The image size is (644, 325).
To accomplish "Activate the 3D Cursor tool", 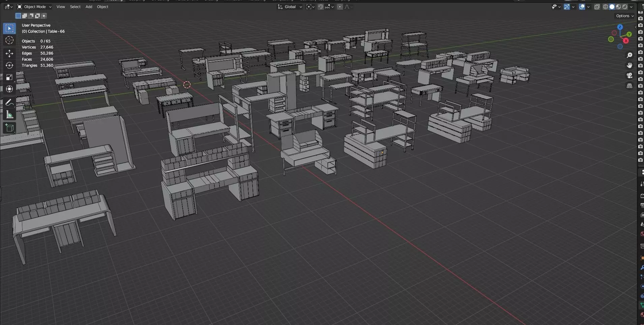I will click(x=9, y=40).
